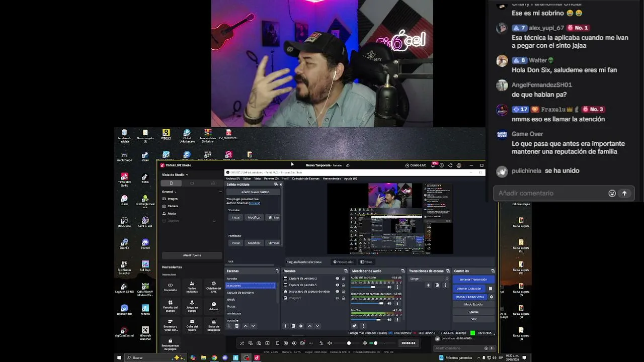The width and height of the screenshot is (644, 362).
Task: Move source up arrow in Fuentes panel
Action: [x=310, y=326]
